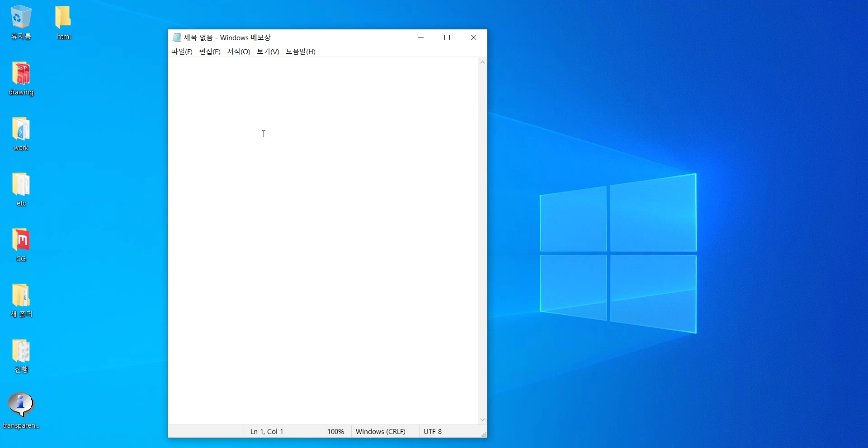Select the CG folder icon
The width and height of the screenshot is (868, 448).
point(21,245)
